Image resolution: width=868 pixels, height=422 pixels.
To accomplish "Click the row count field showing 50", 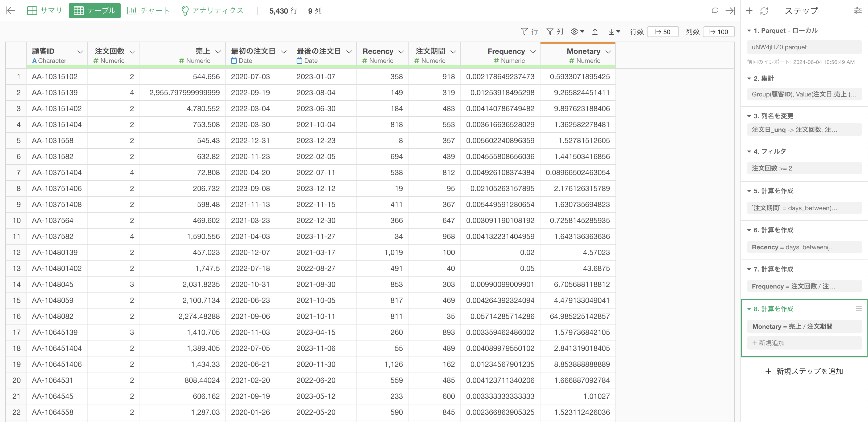I will tap(662, 32).
